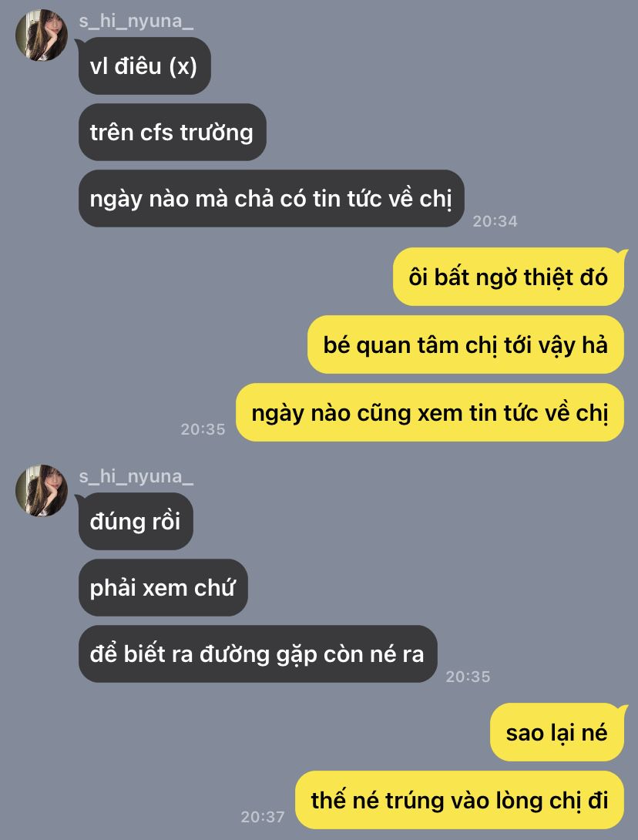Click the 20:34 timestamp
638x840 pixels.
[495, 221]
